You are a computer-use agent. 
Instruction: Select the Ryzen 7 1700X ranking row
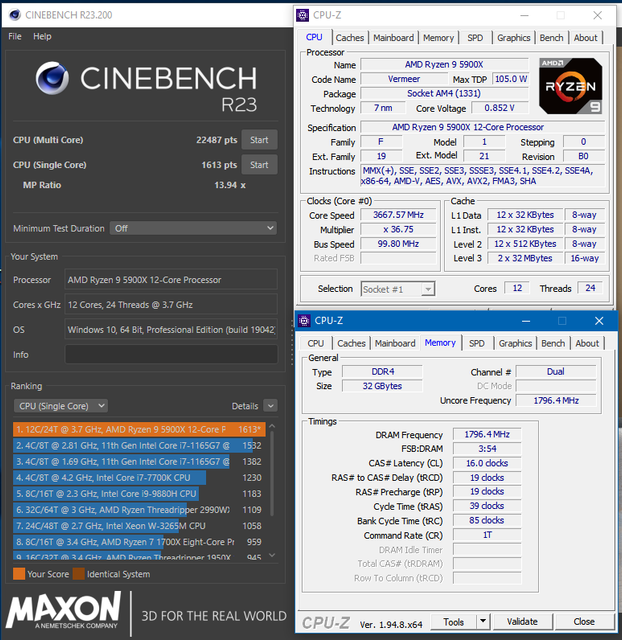tap(139, 542)
